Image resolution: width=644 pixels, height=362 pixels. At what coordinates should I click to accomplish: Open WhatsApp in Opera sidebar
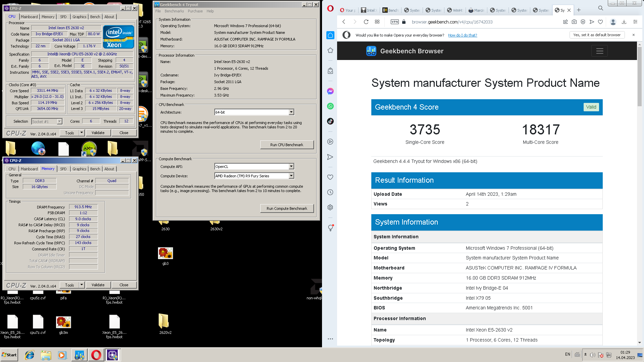click(x=330, y=106)
